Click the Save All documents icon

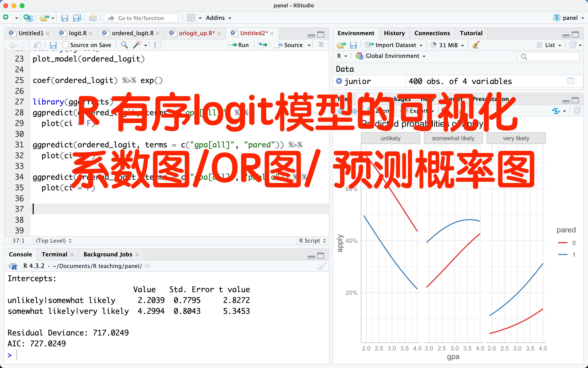(77, 18)
